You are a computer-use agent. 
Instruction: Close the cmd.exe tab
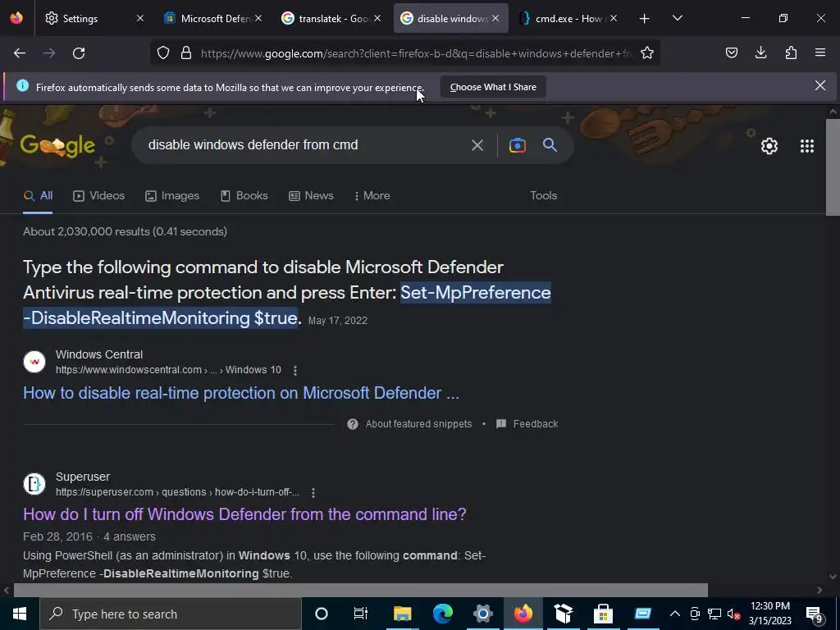tap(614, 18)
